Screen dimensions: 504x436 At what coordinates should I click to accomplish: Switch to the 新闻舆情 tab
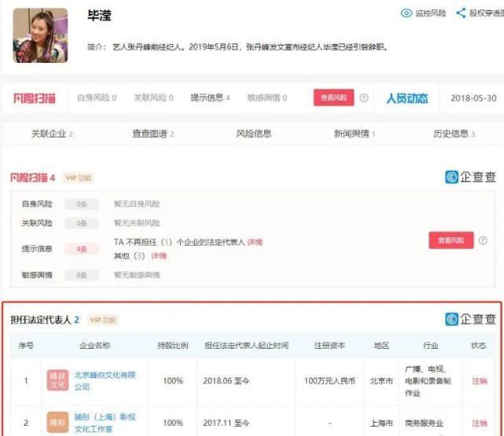(355, 134)
